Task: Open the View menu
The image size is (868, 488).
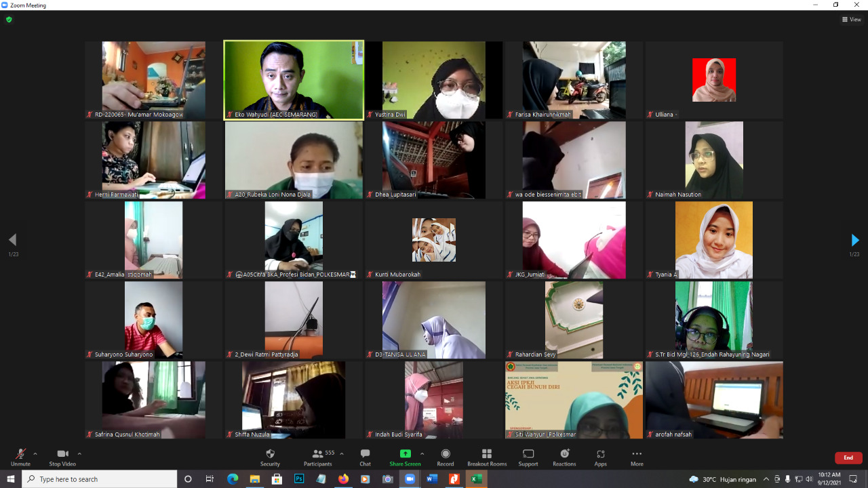Action: 851,20
